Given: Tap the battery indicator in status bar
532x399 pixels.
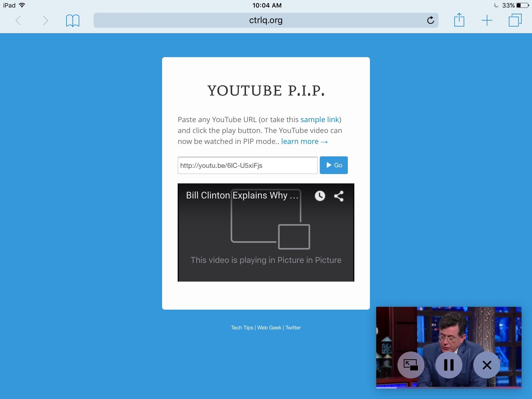Looking at the screenshot, I should [x=523, y=5].
